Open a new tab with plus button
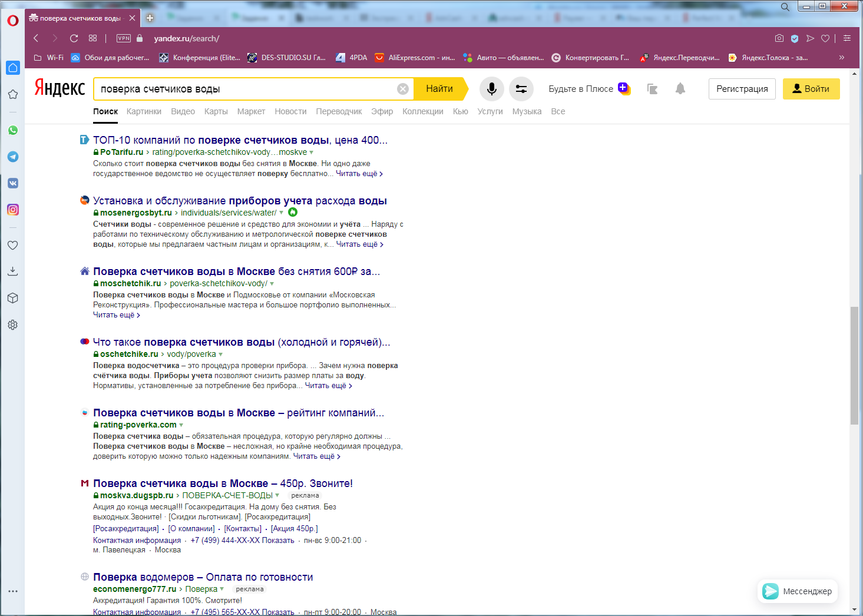This screenshot has width=863, height=616. [x=150, y=18]
